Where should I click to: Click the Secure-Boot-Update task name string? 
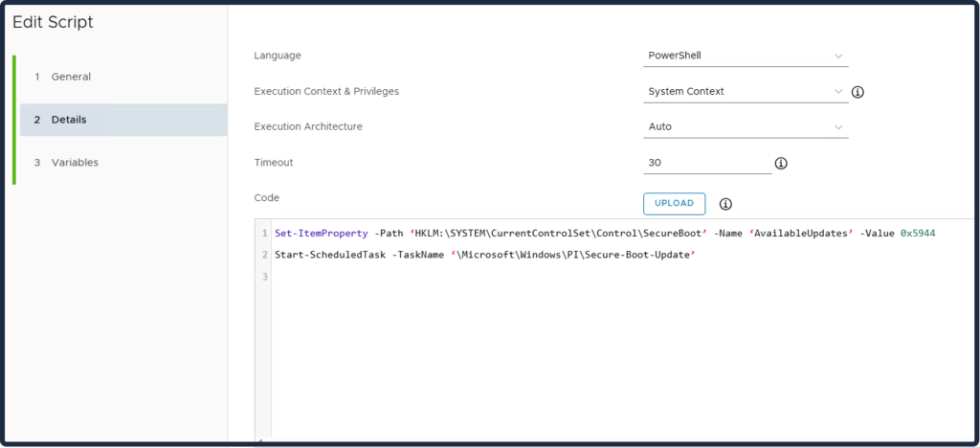(x=572, y=256)
